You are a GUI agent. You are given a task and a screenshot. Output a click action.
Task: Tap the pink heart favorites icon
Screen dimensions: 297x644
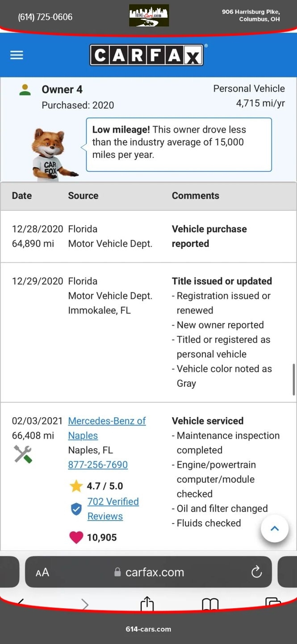[76, 538]
